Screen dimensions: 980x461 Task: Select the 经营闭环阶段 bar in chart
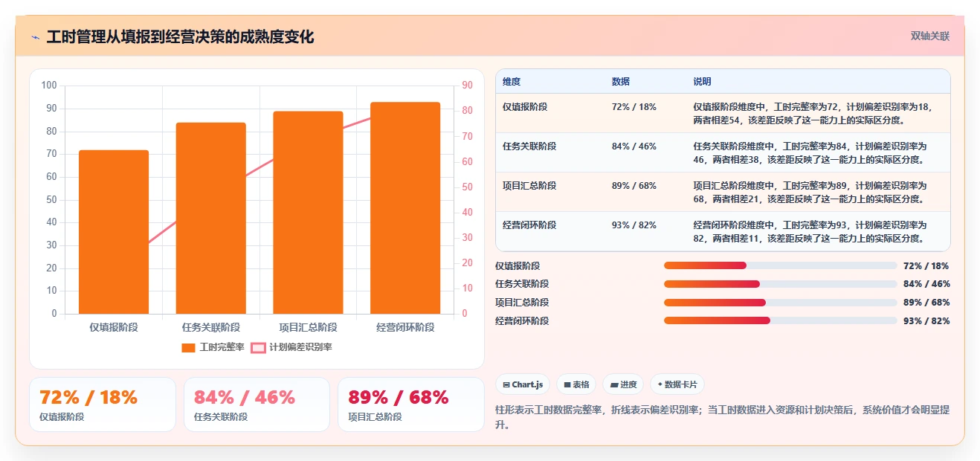pyautogui.click(x=405, y=208)
